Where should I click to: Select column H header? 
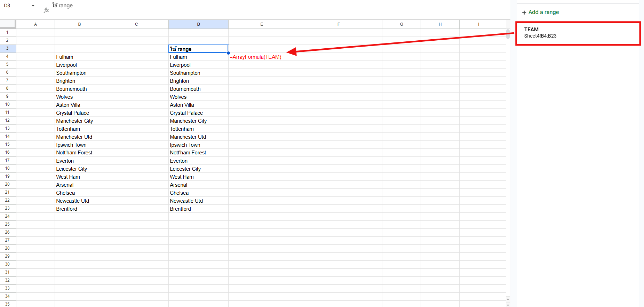tap(440, 24)
